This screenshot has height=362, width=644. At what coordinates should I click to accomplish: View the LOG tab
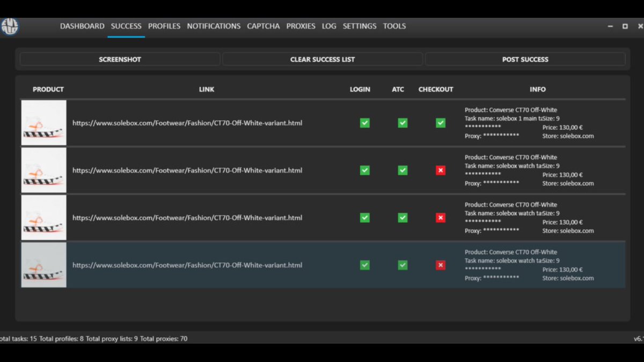pyautogui.click(x=329, y=26)
